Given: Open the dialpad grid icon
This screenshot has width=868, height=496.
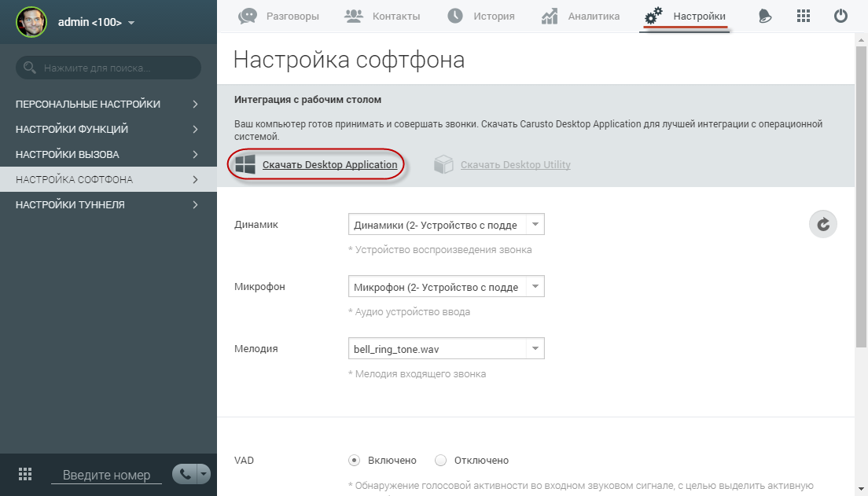Looking at the screenshot, I should (x=25, y=475).
